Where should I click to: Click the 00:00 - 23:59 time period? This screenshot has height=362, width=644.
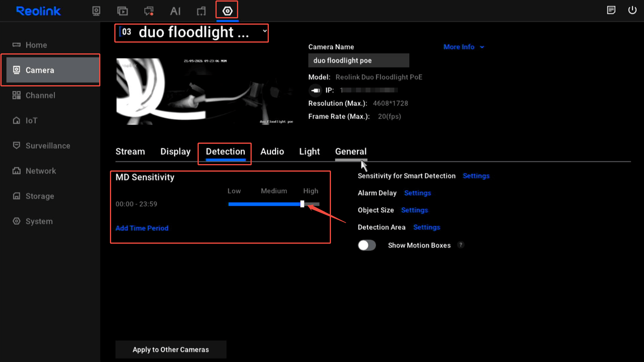(136, 204)
